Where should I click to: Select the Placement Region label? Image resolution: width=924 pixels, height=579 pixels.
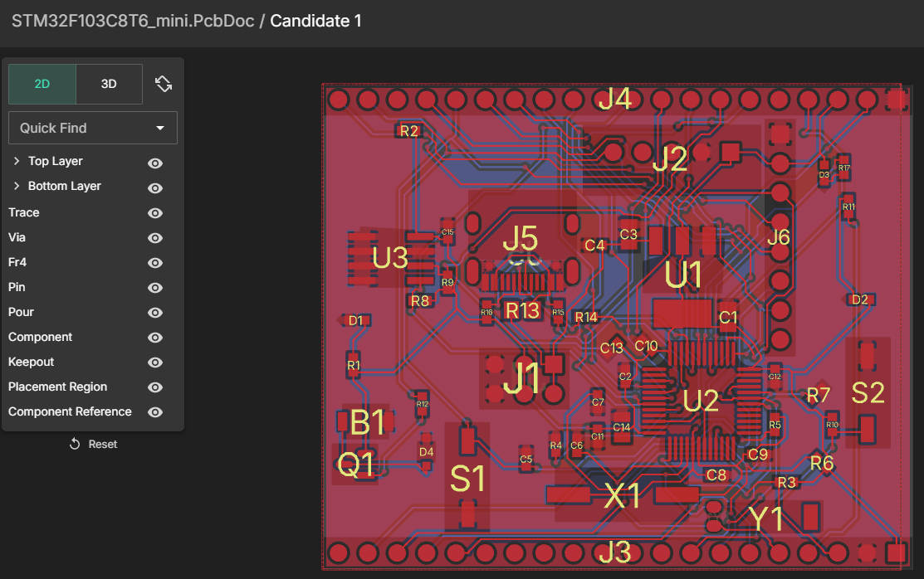point(58,387)
